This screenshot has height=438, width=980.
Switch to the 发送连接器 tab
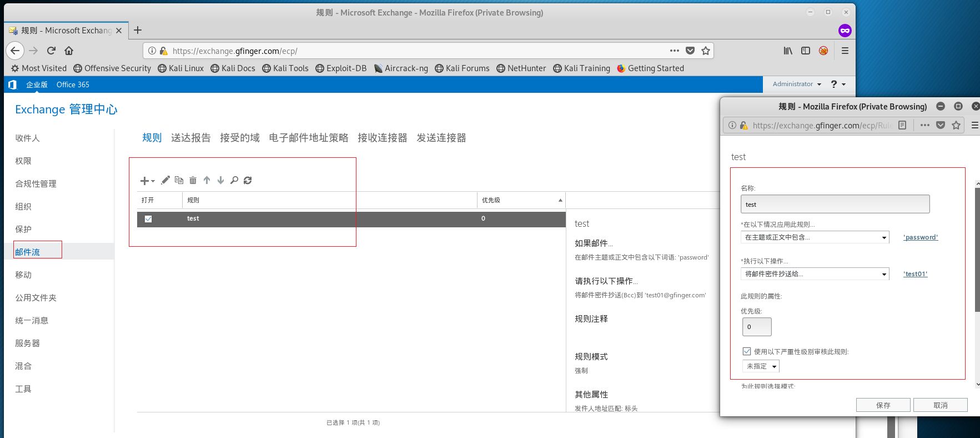tap(441, 138)
